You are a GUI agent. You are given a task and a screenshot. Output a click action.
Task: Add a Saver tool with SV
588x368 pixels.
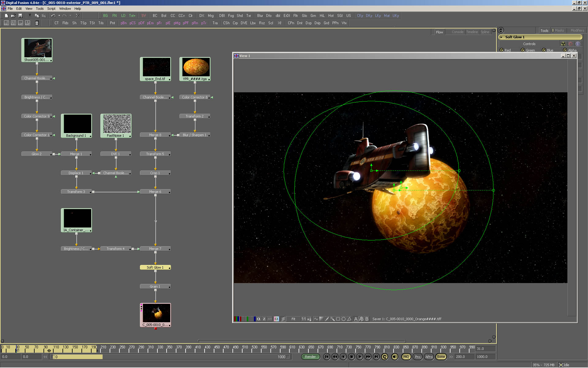pyautogui.click(x=143, y=16)
